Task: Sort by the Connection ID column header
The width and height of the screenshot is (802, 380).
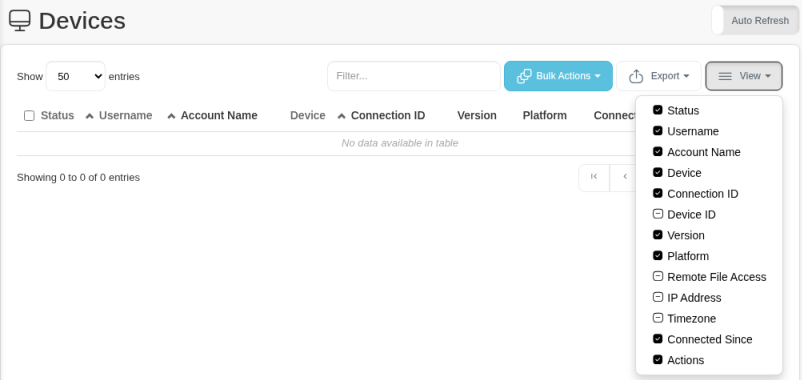Action: (x=388, y=116)
